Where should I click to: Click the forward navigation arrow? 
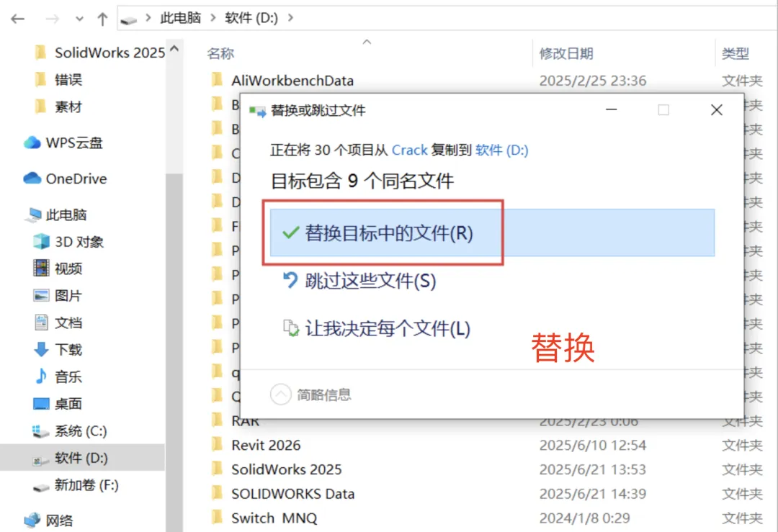point(52,19)
